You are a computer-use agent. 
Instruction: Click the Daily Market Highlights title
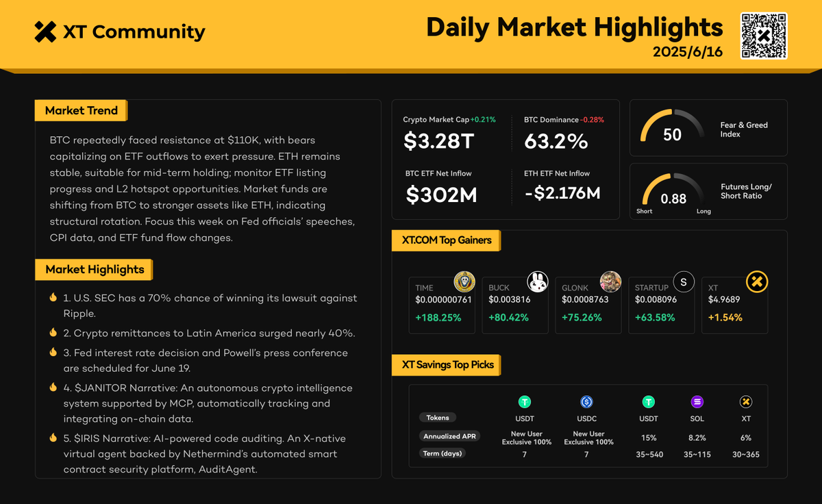[x=574, y=27]
